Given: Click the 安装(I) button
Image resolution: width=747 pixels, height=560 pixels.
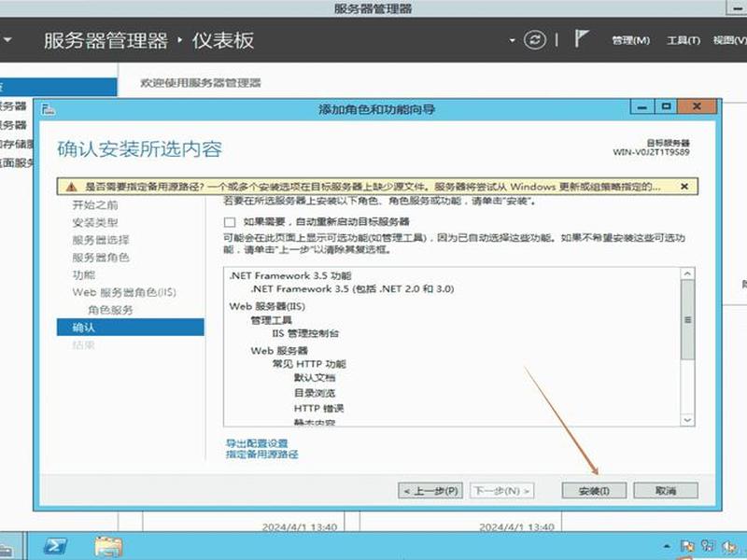Looking at the screenshot, I should click(x=594, y=491).
